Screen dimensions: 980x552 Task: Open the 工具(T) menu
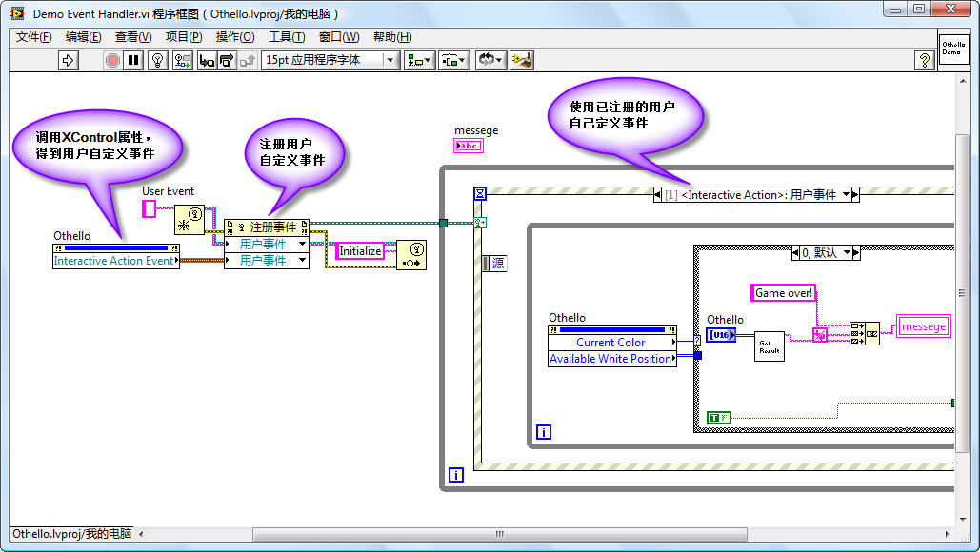pos(286,37)
